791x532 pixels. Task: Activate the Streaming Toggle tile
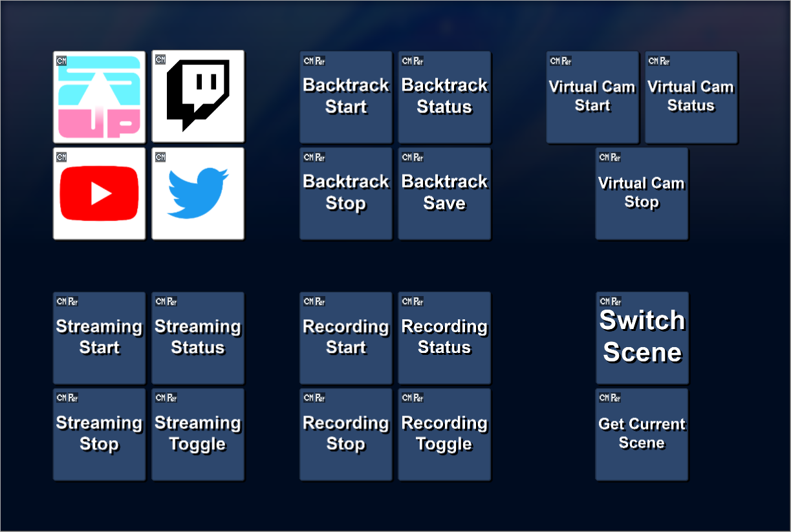coord(198,434)
